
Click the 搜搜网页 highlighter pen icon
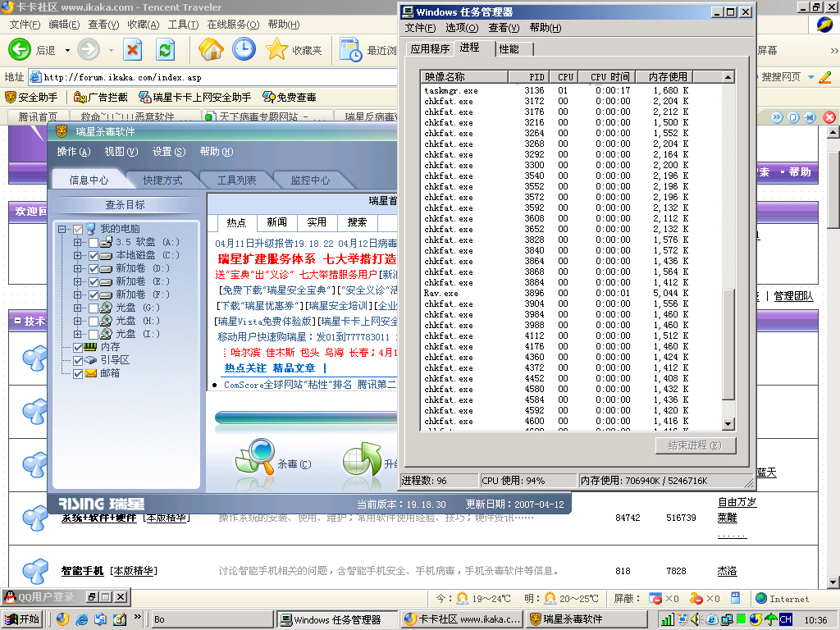pyautogui.click(x=825, y=77)
